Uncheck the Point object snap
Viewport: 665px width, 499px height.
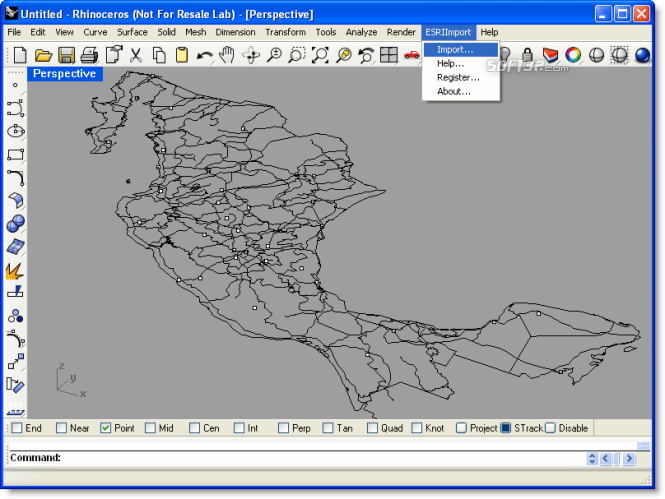[x=106, y=428]
